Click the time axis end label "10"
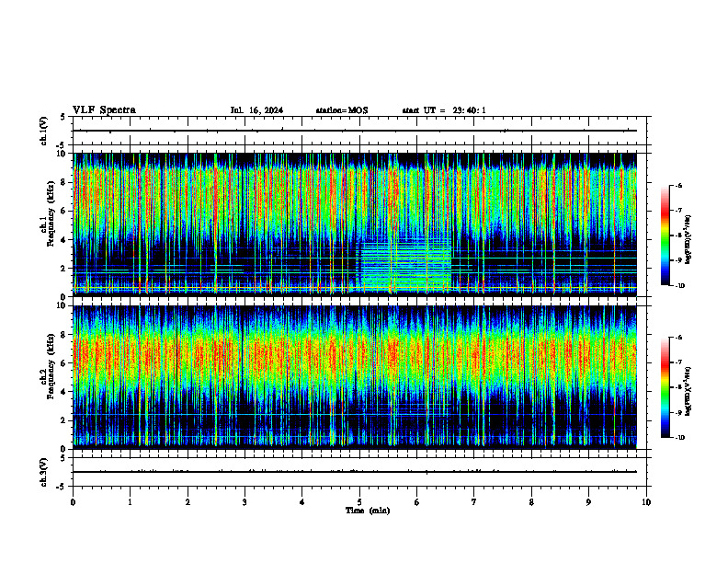 646,502
